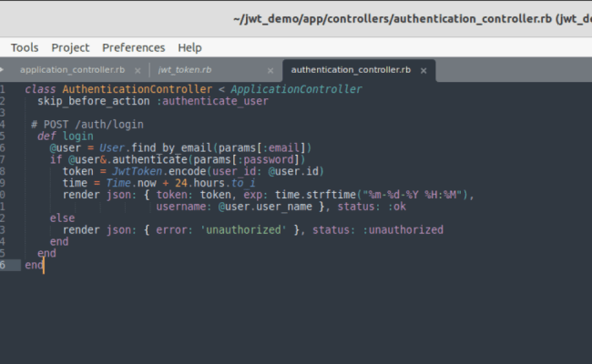The height and width of the screenshot is (364, 592).
Task: Open the Tools menu
Action: 25,47
